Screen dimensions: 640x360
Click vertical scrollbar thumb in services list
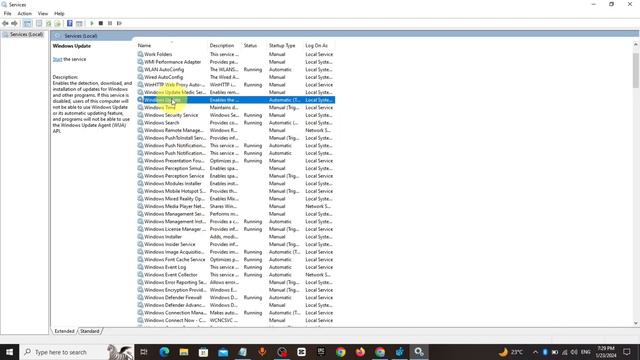click(x=636, y=70)
